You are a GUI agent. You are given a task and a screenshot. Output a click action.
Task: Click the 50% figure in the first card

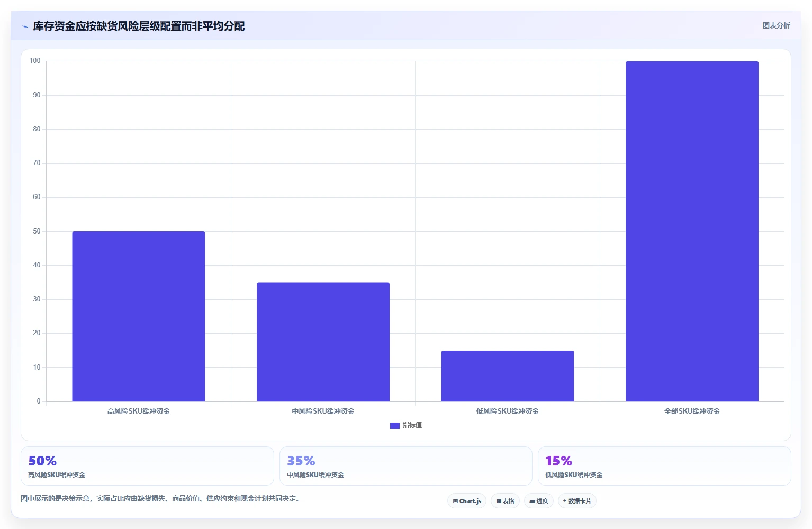(x=42, y=461)
